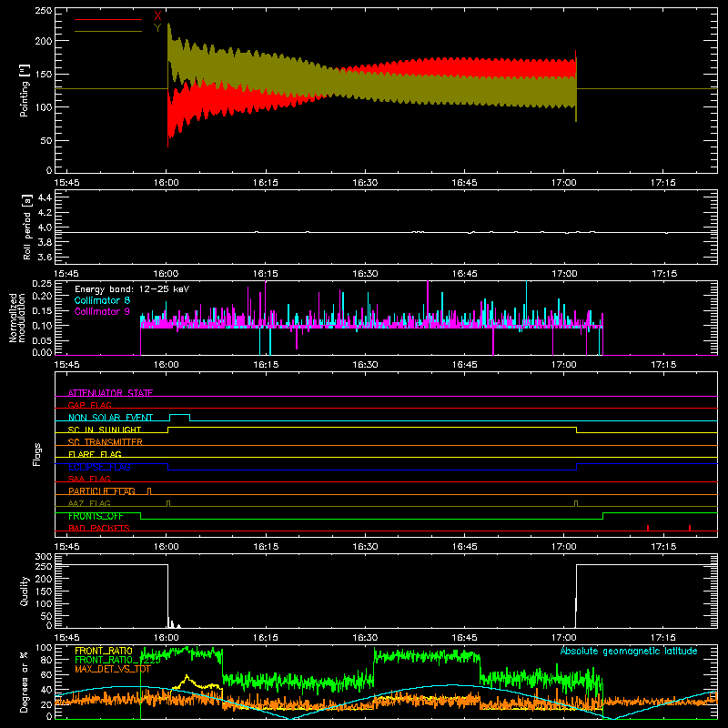
Task: Click the SAA_FLAG label
Action: click(89, 479)
